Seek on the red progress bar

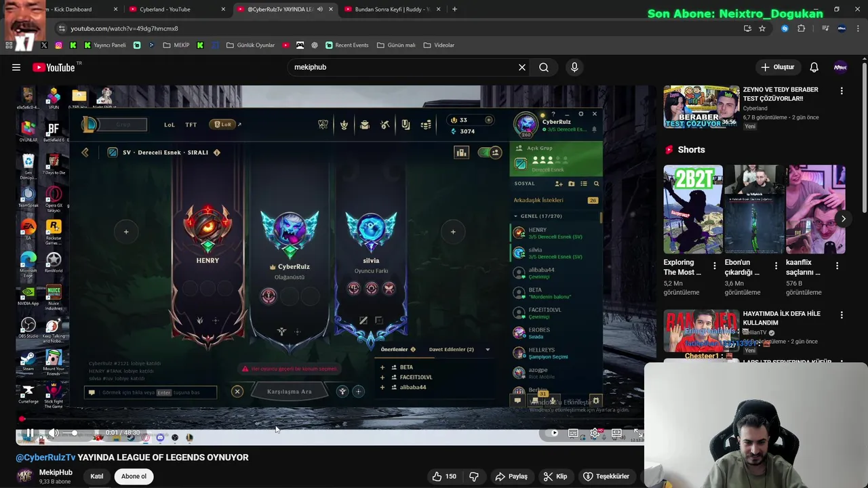(330, 420)
